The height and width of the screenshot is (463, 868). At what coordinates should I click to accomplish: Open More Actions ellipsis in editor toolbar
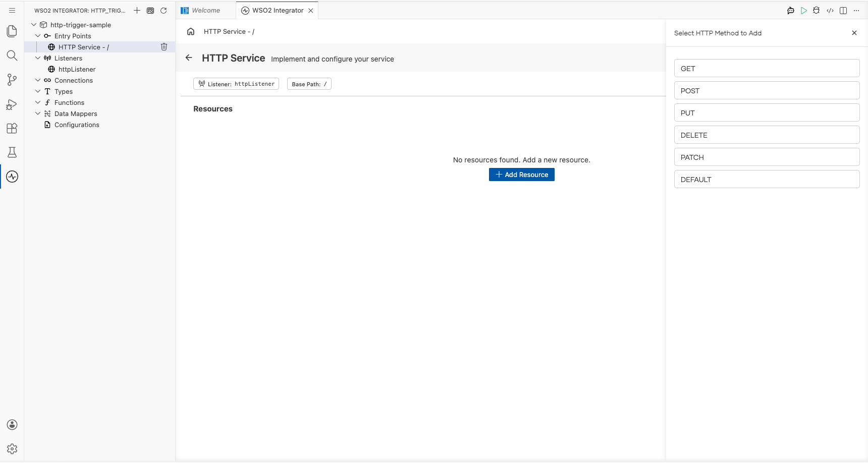(856, 10)
